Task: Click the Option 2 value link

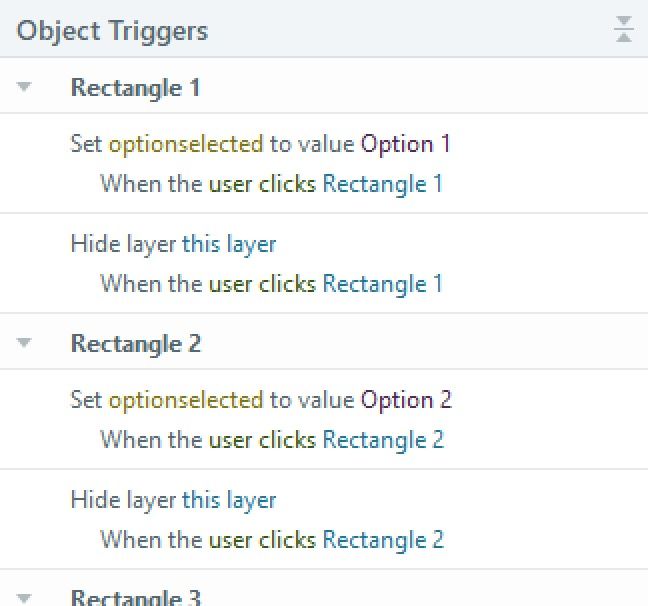Action: pos(406,400)
